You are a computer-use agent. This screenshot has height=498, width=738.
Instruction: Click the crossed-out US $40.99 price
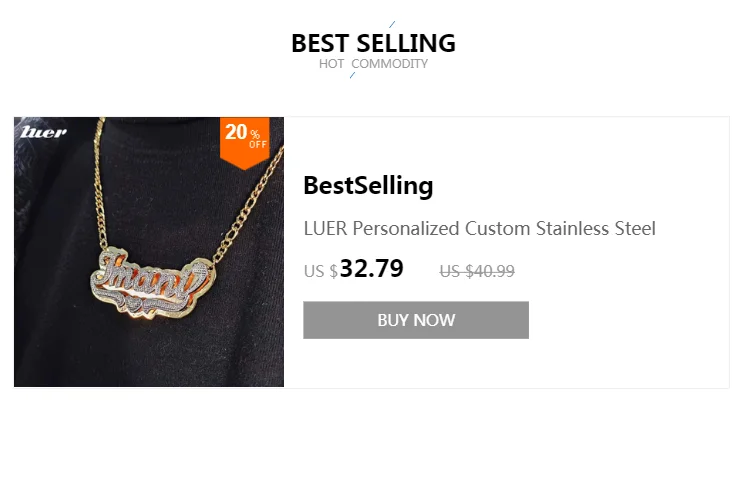(477, 271)
